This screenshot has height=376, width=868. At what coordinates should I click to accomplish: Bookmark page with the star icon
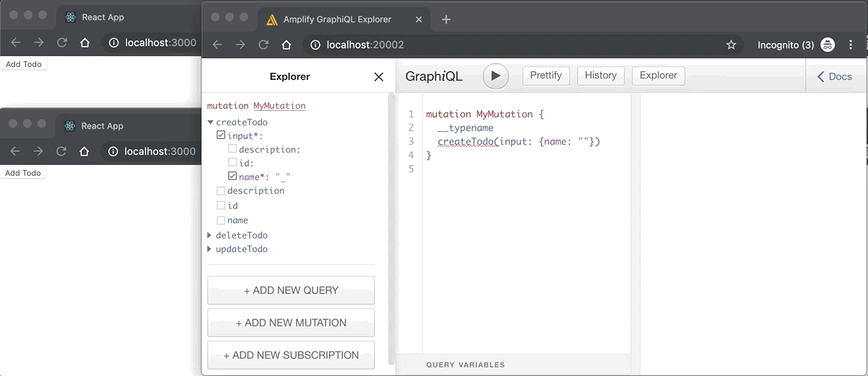(x=731, y=45)
